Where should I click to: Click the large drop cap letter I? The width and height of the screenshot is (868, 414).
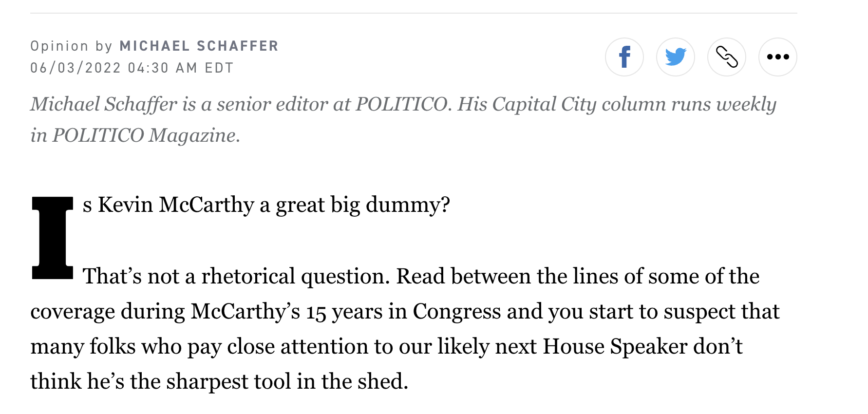click(52, 238)
